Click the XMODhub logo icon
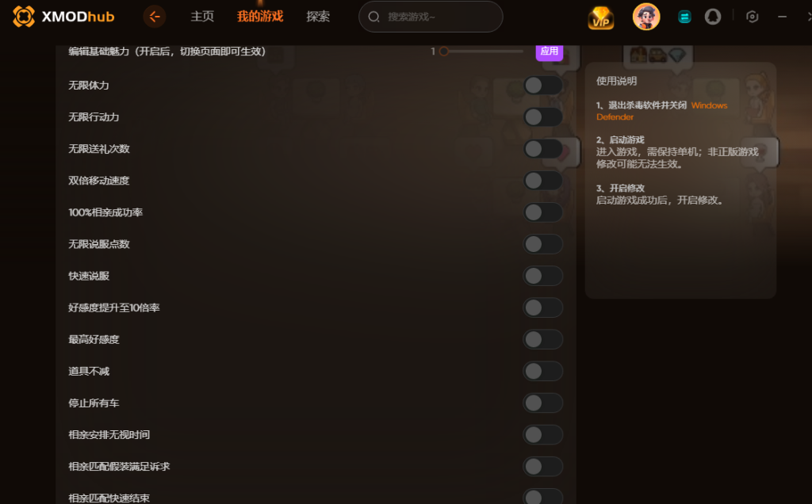 click(24, 17)
